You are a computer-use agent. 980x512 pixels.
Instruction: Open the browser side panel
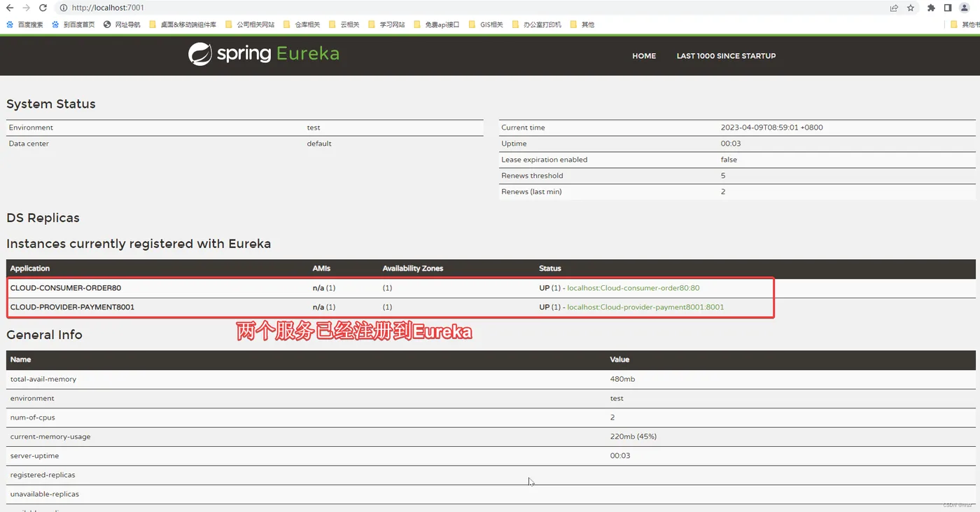click(948, 8)
